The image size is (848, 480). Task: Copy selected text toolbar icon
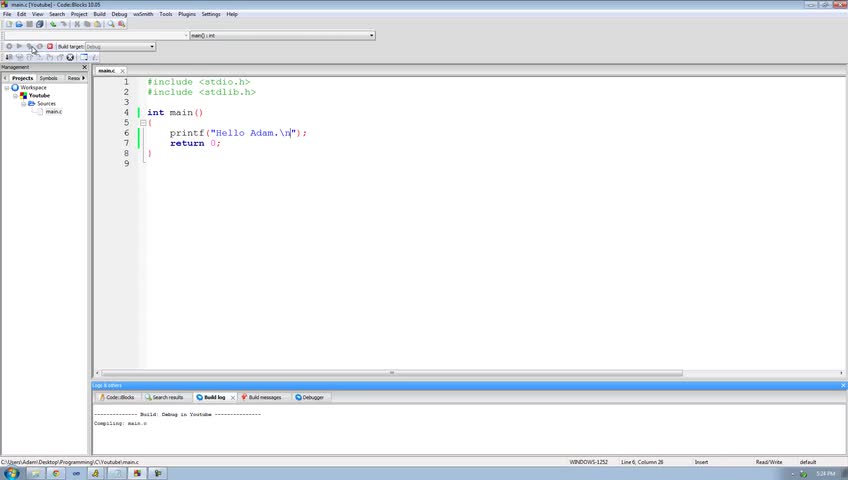pyautogui.click(x=87, y=24)
